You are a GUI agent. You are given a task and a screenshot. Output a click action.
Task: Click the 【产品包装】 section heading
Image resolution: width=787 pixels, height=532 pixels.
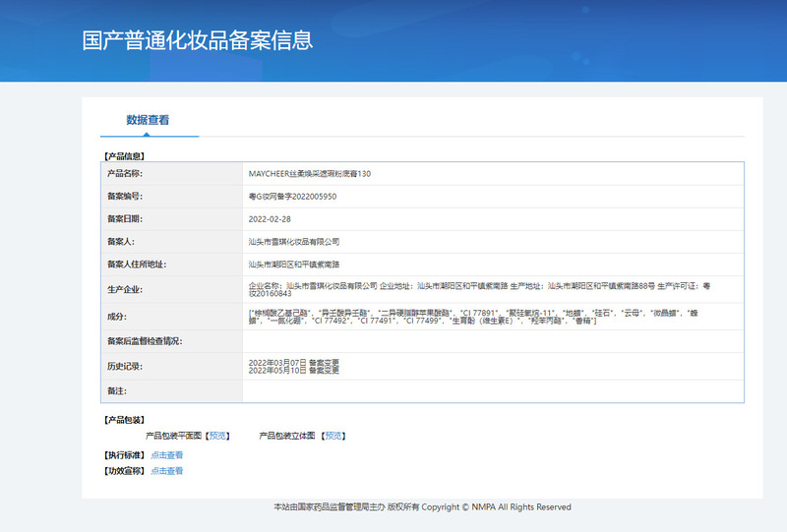coord(123,420)
